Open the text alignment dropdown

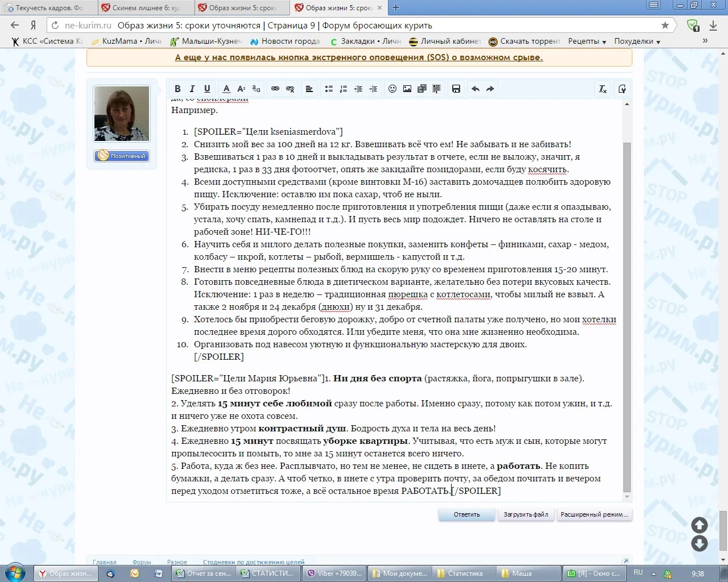pos(309,89)
